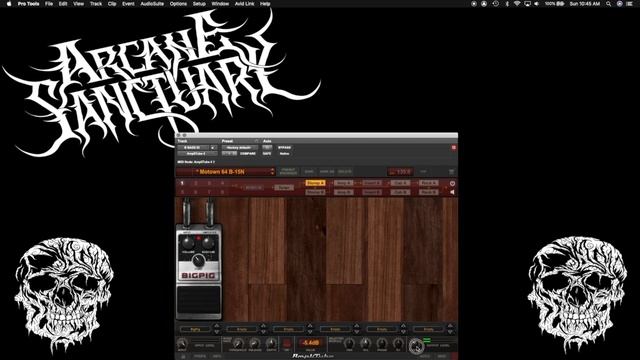
Task: Click the Preset Browser button
Action: coord(289,172)
